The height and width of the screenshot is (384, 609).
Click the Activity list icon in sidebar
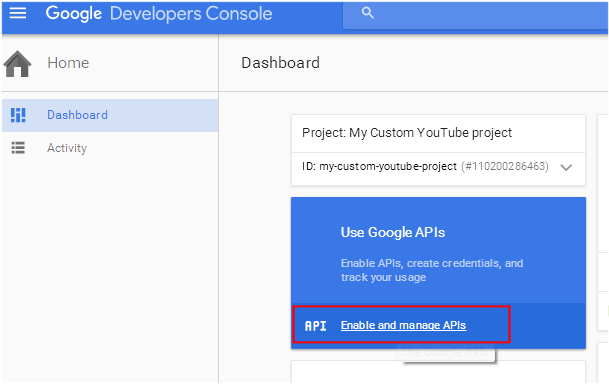coord(18,148)
